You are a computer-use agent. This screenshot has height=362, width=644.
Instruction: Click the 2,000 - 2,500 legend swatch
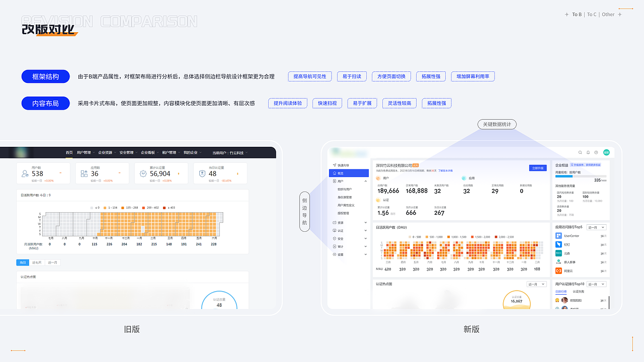[496, 237]
